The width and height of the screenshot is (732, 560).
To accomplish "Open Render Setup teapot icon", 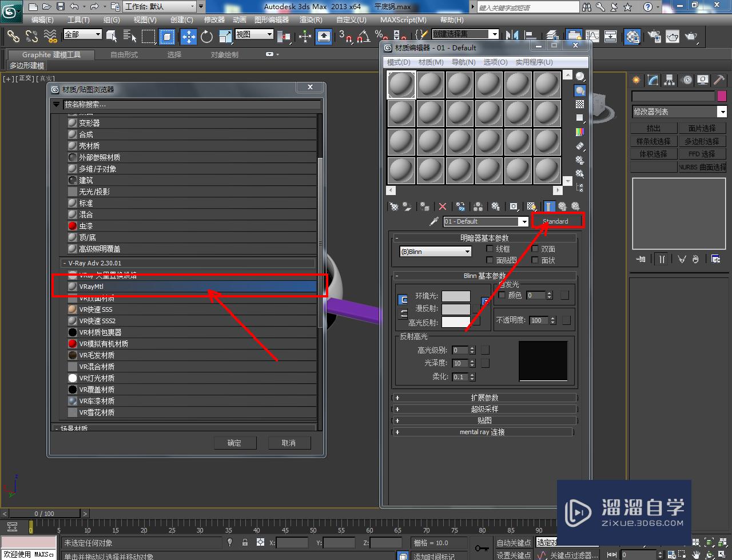I will (654, 37).
